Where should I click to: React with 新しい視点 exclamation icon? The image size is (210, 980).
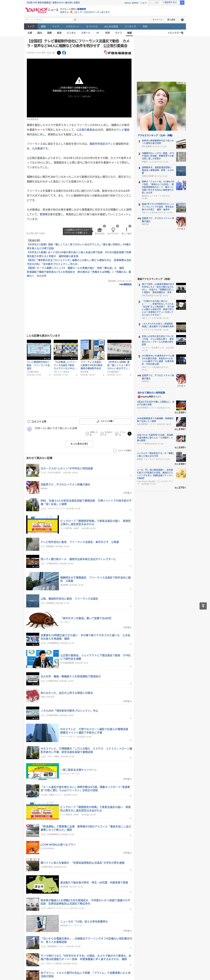pos(127,230)
